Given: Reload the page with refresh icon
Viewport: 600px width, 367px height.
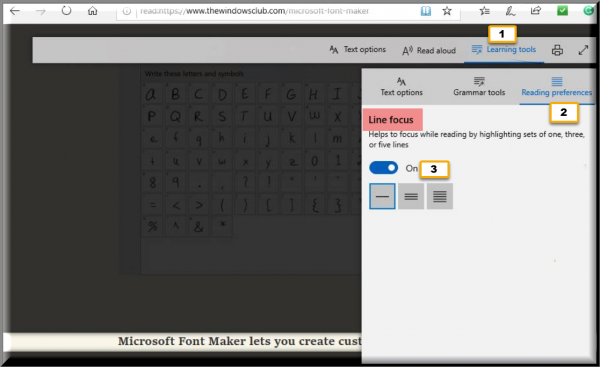Looking at the screenshot, I should point(66,10).
